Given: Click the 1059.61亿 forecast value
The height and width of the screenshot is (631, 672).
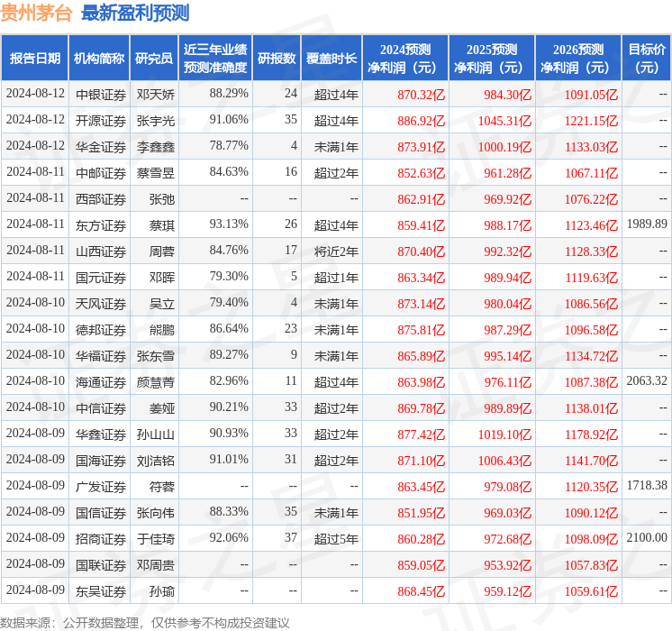Looking at the screenshot, I should pos(592,592).
